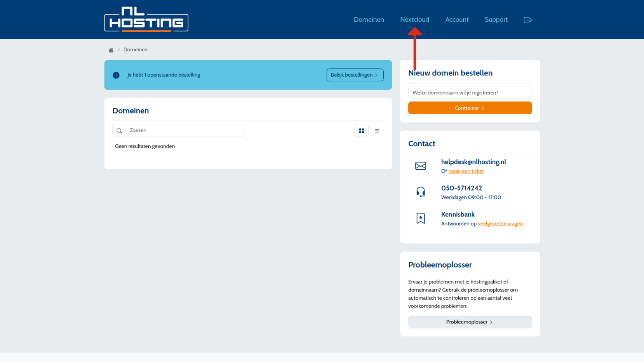Click helpdesk@nlhosting.nl email address
This screenshot has width=644, height=362.
tap(473, 162)
